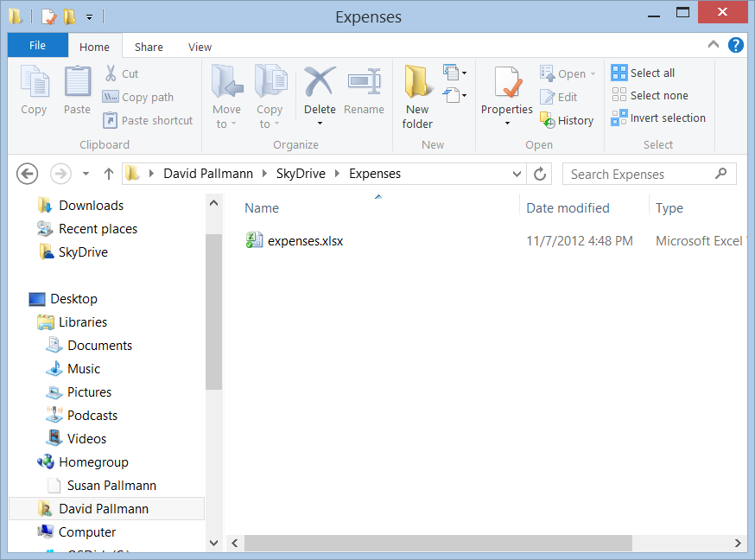Image resolution: width=755 pixels, height=560 pixels.
Task: Open recent locations dropdown beside Forward arrow
Action: tap(86, 174)
